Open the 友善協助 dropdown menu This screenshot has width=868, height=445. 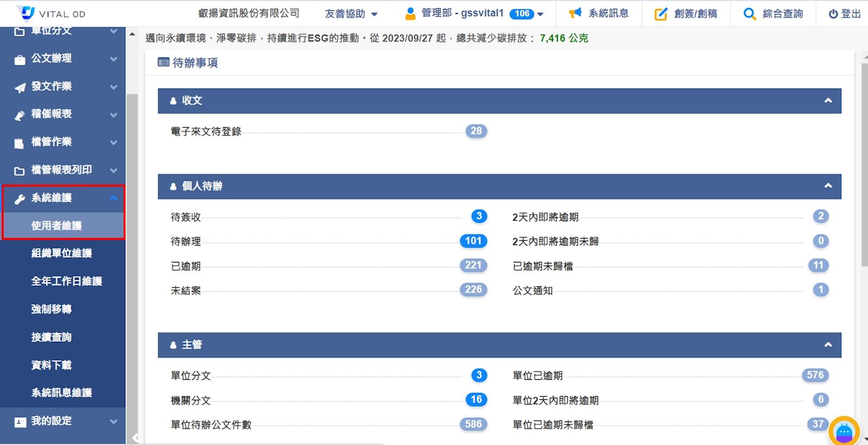click(351, 14)
